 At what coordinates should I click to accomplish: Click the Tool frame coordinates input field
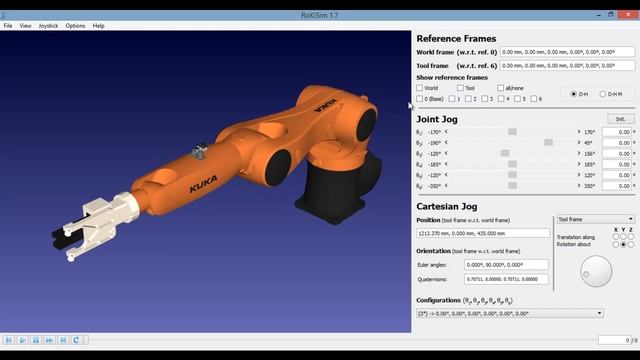tap(568, 66)
